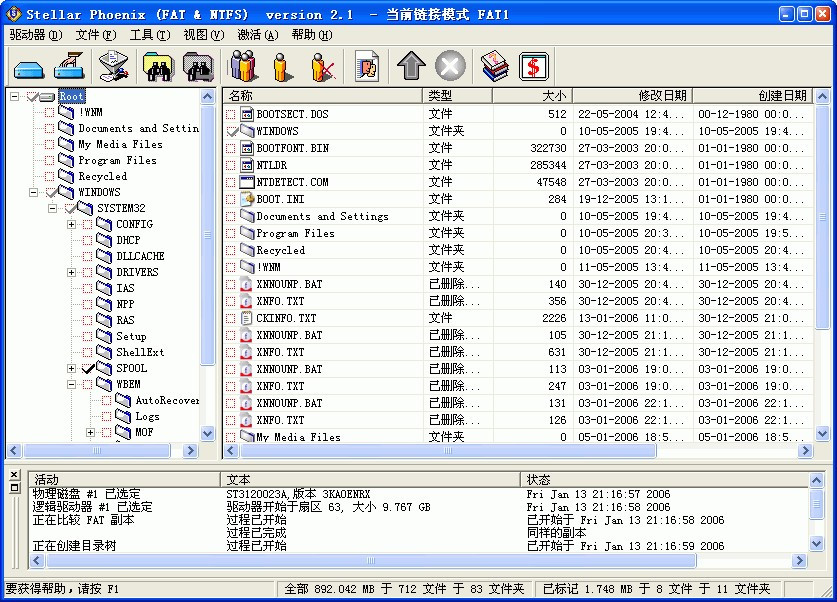Click the up arrow toolbar icon
The width and height of the screenshot is (837, 602).
pyautogui.click(x=411, y=66)
